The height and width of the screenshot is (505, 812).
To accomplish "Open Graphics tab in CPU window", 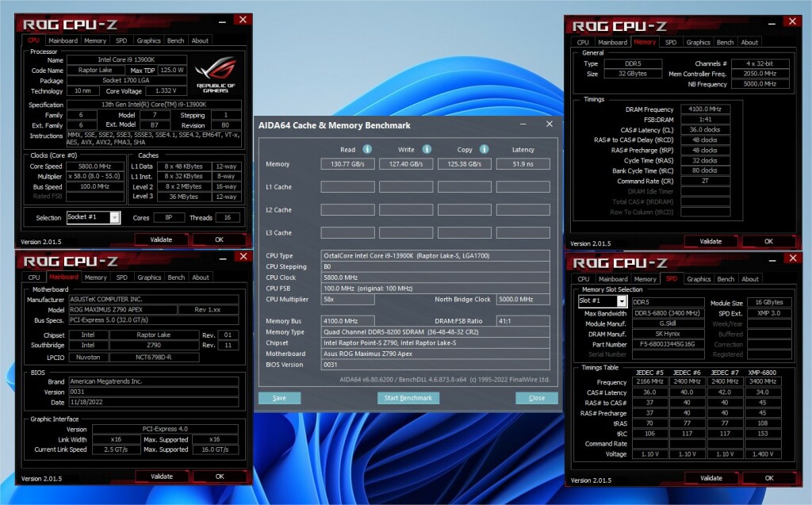I will point(148,40).
